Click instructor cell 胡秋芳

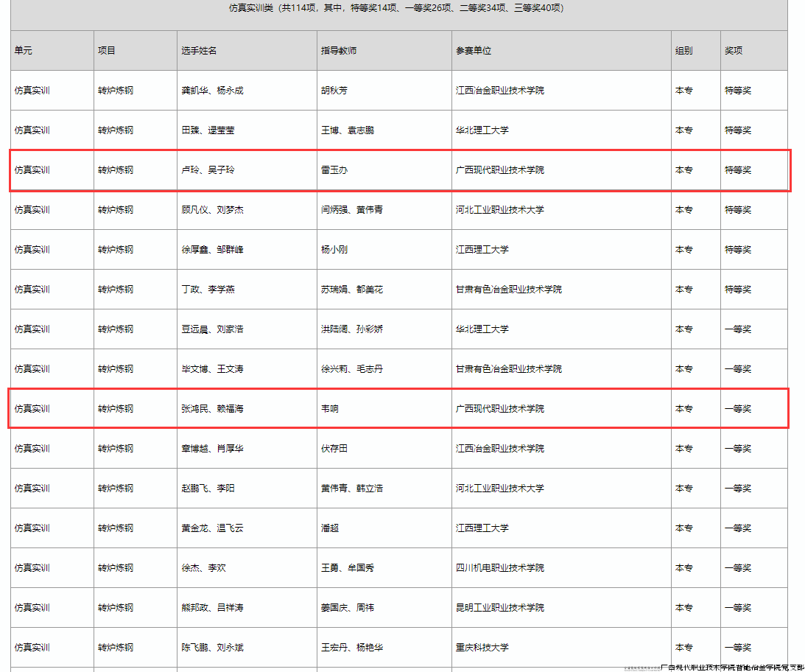[334, 91]
